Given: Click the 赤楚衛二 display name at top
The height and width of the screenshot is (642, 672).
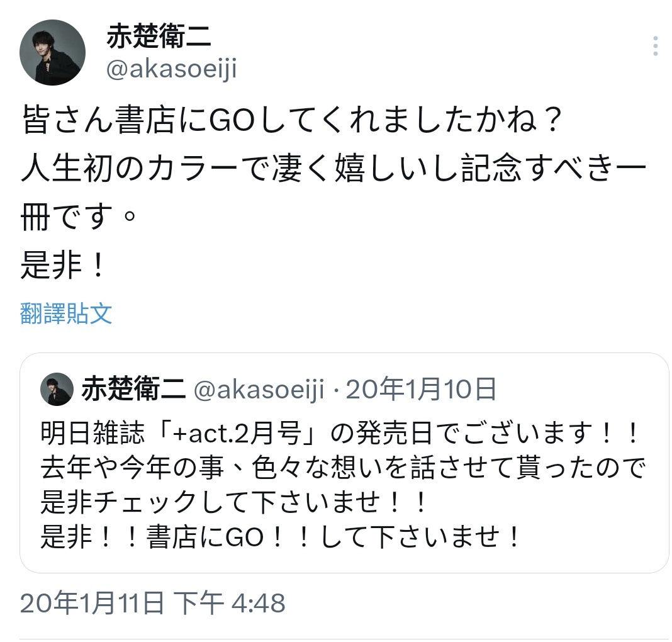Looking at the screenshot, I should pos(159,36).
